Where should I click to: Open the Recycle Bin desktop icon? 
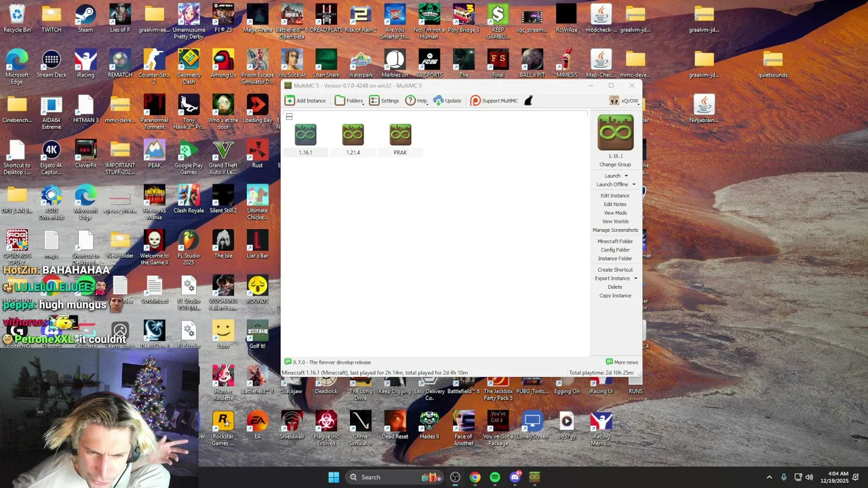click(x=17, y=18)
